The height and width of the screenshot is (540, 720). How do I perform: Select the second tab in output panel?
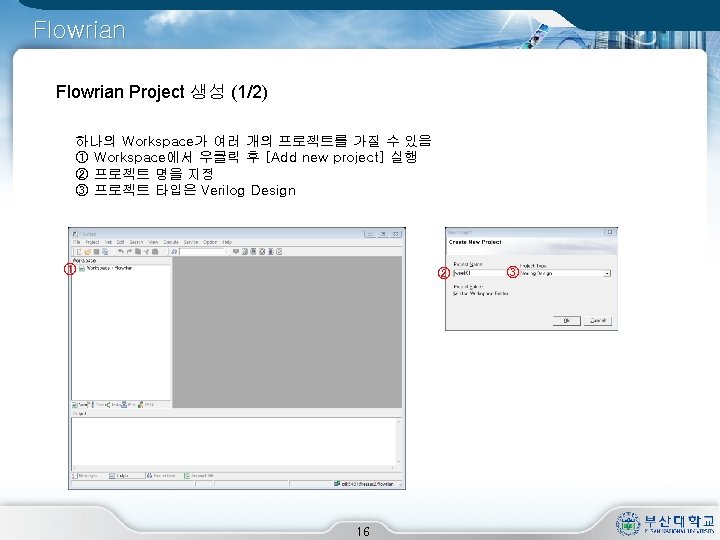pyautogui.click(x=127, y=476)
